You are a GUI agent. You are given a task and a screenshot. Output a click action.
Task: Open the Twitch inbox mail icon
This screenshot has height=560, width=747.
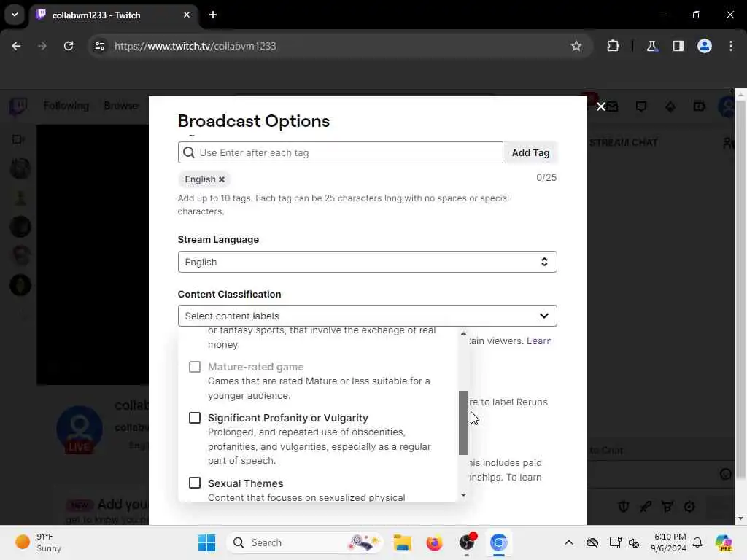click(613, 106)
